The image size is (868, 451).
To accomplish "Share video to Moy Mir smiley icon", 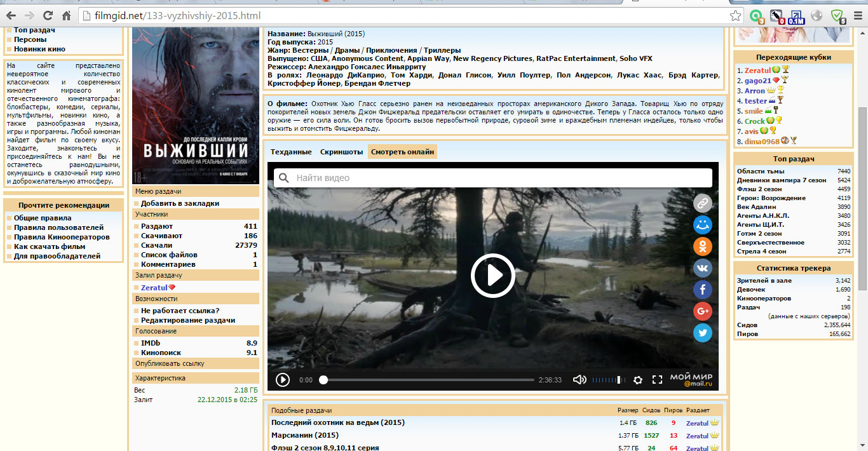I will (x=702, y=225).
